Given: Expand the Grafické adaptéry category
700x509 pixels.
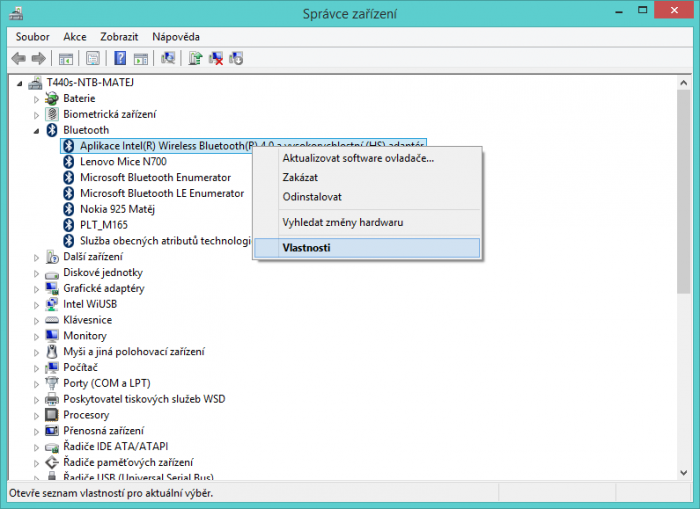Looking at the screenshot, I should pyautogui.click(x=37, y=289).
